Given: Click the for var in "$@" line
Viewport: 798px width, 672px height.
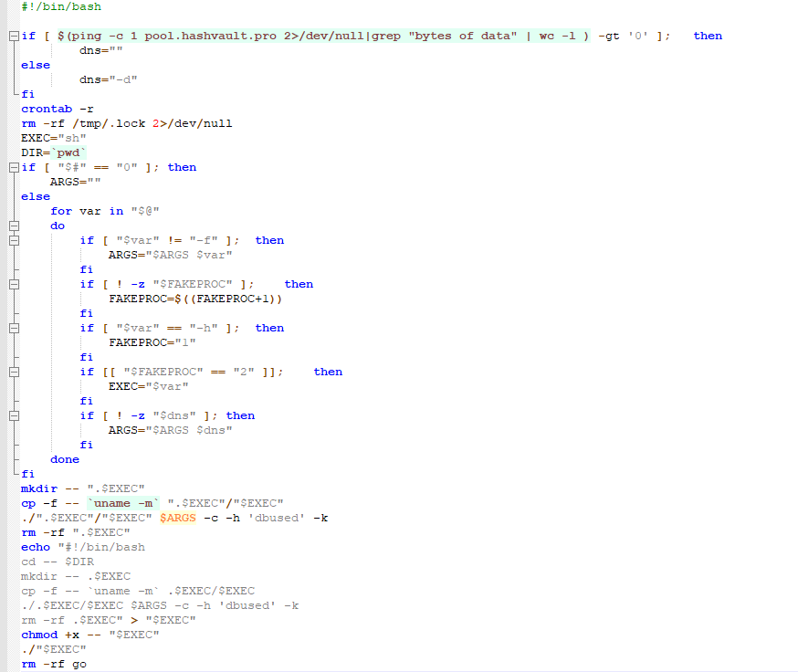Looking at the screenshot, I should coord(105,211).
